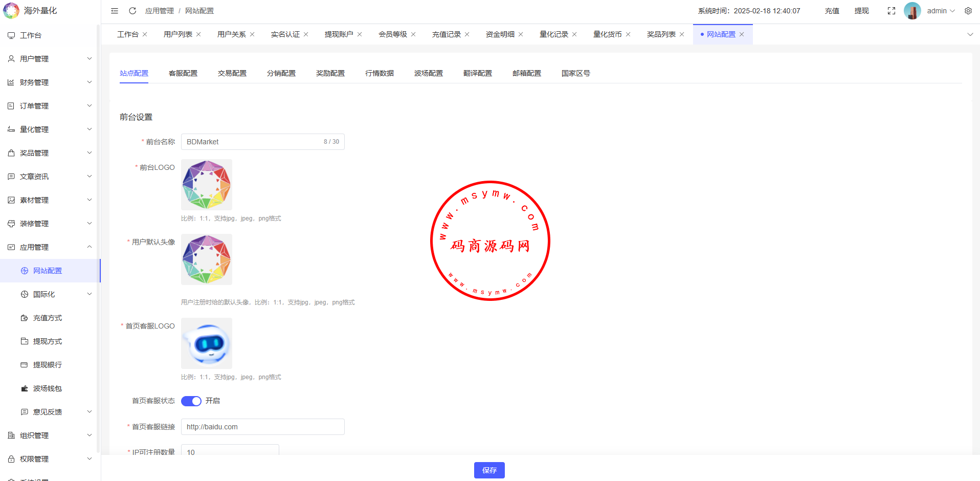Open the 会员等级 page tab

[393, 34]
